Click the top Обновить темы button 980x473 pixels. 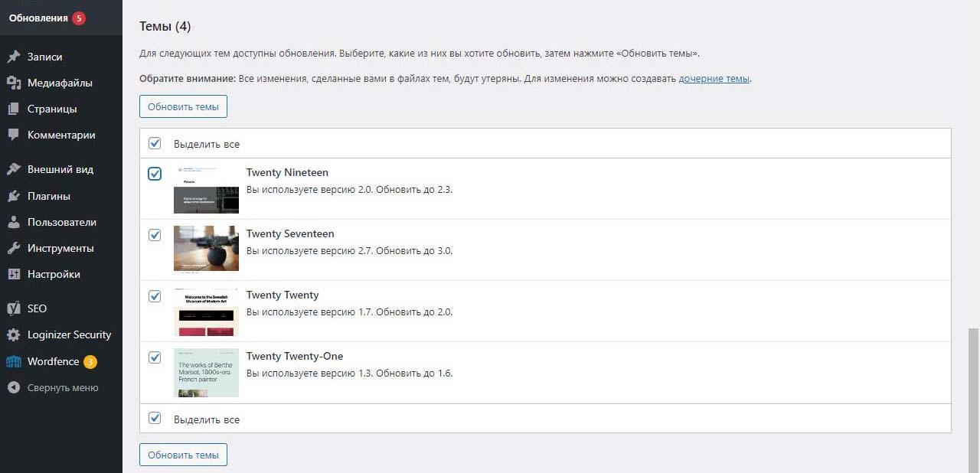(183, 106)
